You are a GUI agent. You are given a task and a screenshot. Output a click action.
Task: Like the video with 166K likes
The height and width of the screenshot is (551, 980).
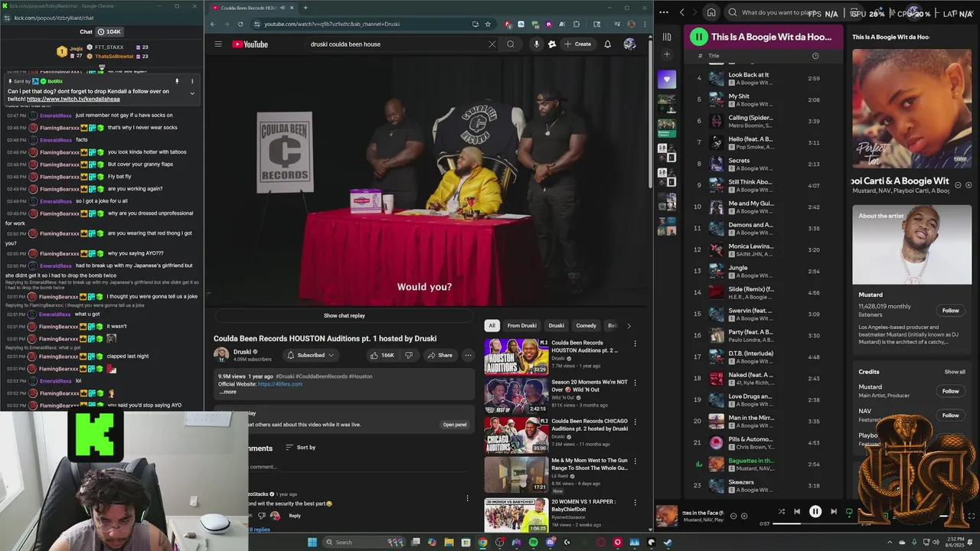point(382,355)
